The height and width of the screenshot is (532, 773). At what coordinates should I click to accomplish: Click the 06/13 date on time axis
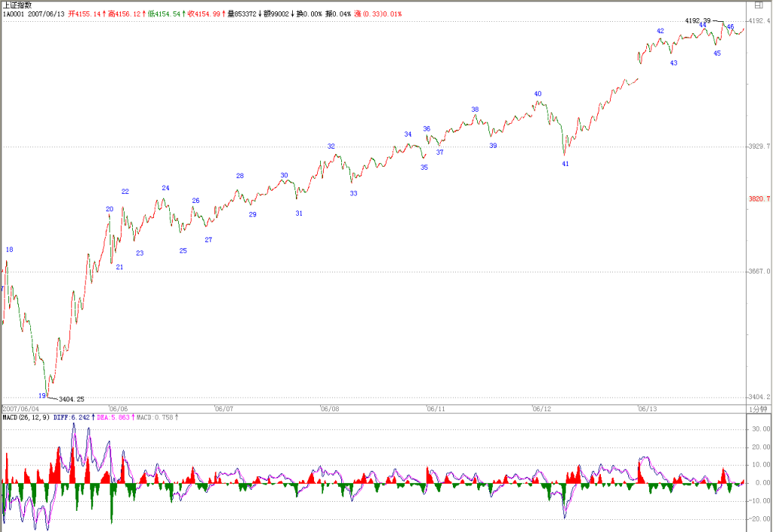[x=647, y=409]
